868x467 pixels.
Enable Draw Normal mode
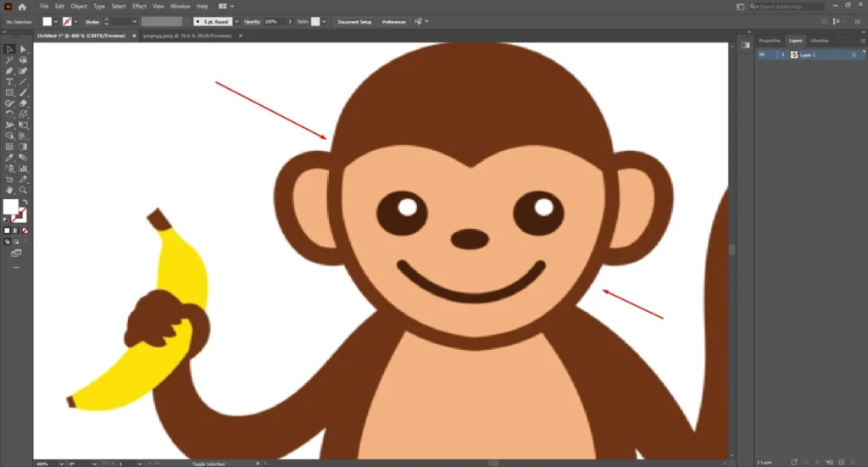pos(7,242)
